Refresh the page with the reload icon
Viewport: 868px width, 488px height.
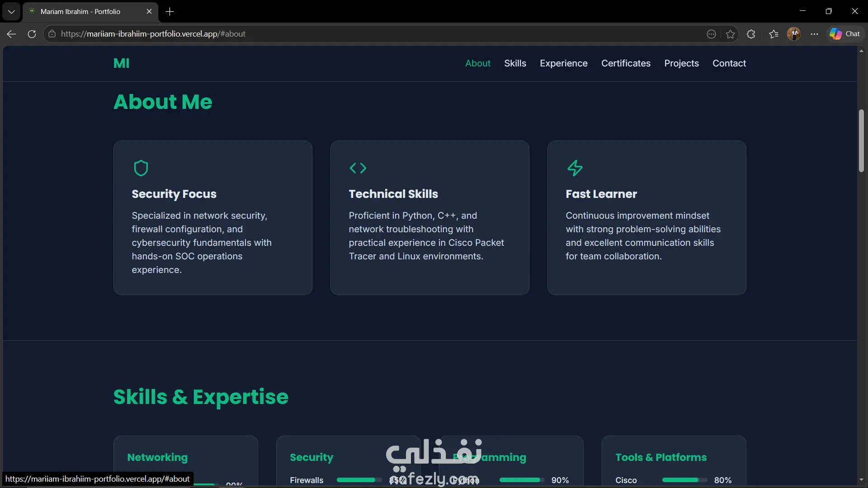click(x=32, y=34)
